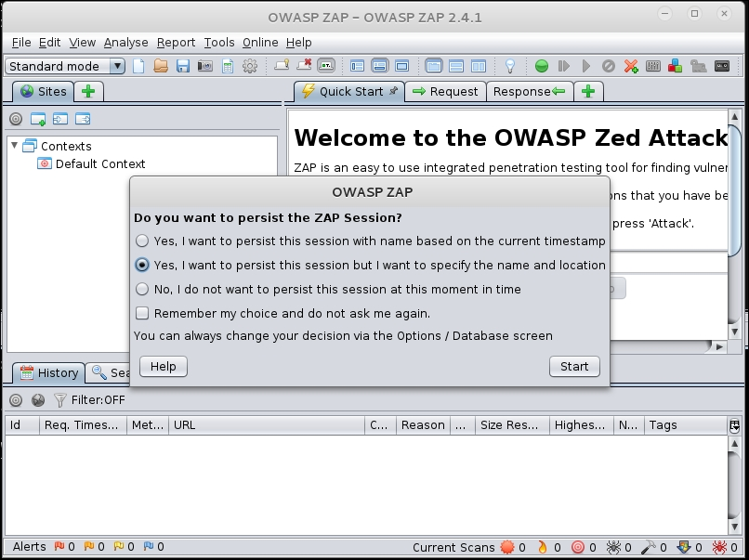Toggle target scope icon in Sites panel
Screen dimensions: 749x560
coord(16,119)
